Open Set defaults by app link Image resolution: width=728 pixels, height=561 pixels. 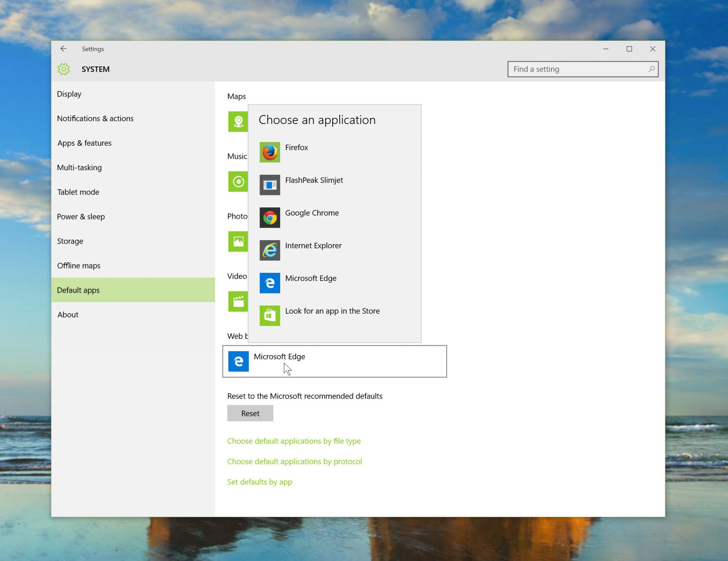[259, 481]
